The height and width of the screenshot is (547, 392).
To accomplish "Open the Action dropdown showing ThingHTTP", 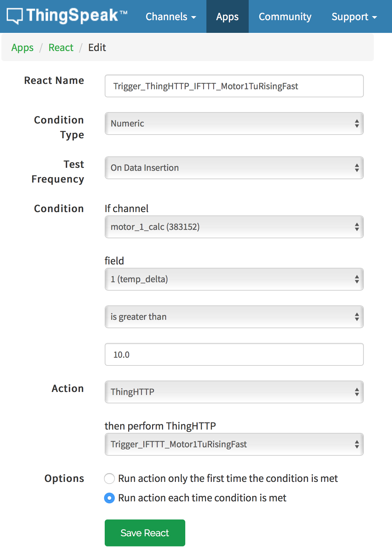I will [234, 392].
